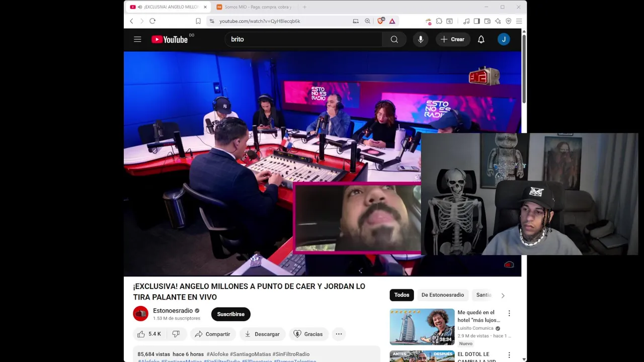The width and height of the screenshot is (644, 362).
Task: Open the zoom magnifier icon in the address bar
Action: click(x=367, y=21)
